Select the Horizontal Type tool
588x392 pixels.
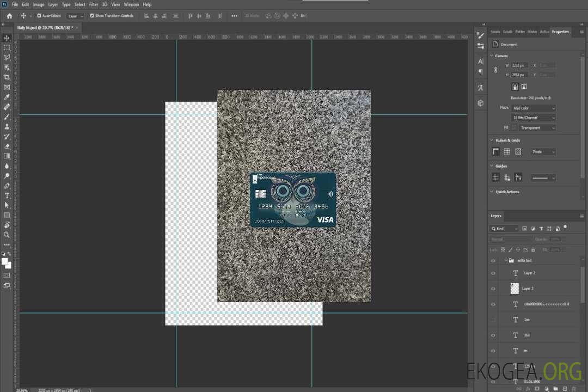(7, 195)
